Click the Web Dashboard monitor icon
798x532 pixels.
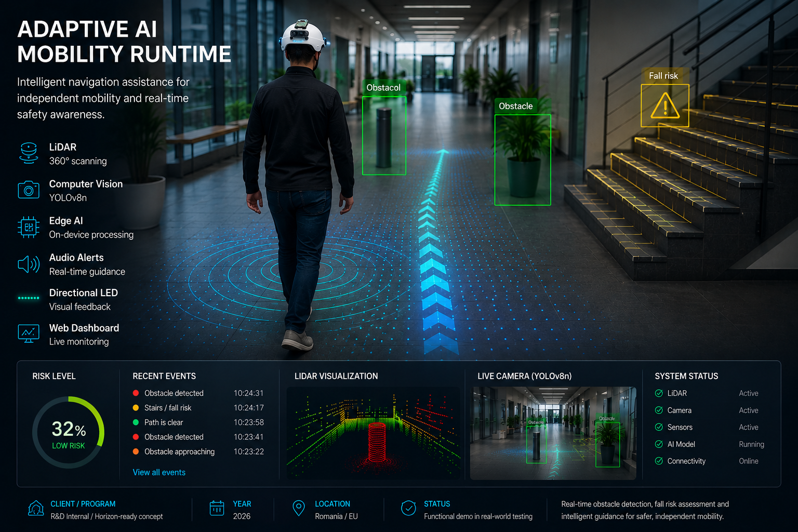(x=29, y=334)
